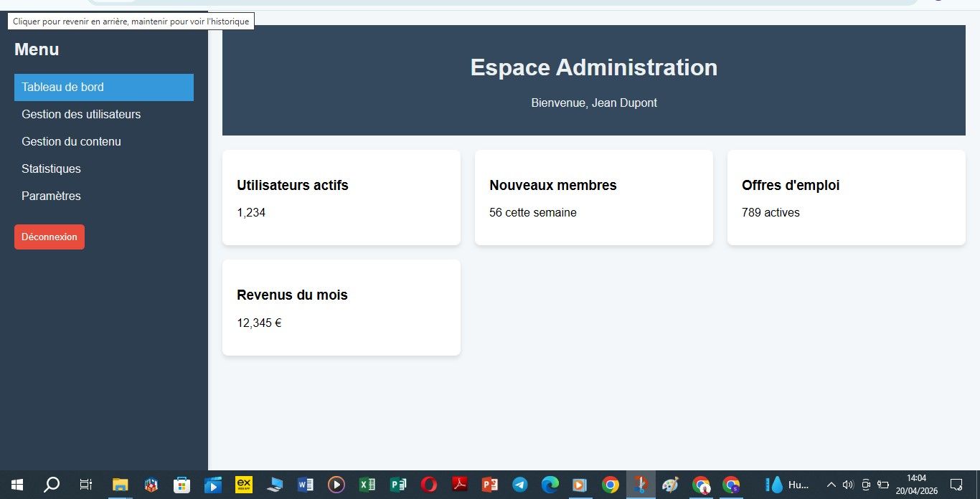Screen dimensions: 980x499
Task: Launch Microsoft Excel from the taskbar
Action: pyautogui.click(x=367, y=485)
